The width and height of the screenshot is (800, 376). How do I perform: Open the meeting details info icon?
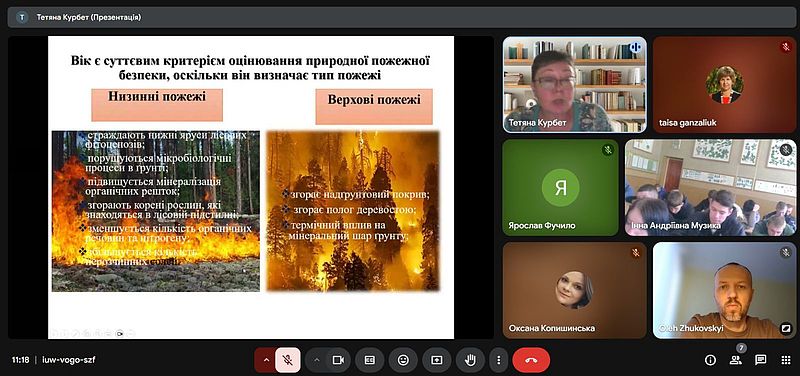point(710,360)
